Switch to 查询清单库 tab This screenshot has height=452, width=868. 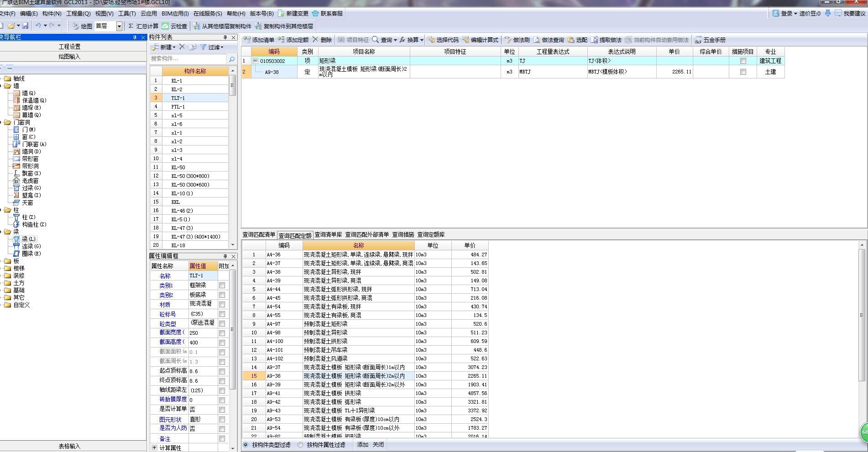tap(328, 234)
